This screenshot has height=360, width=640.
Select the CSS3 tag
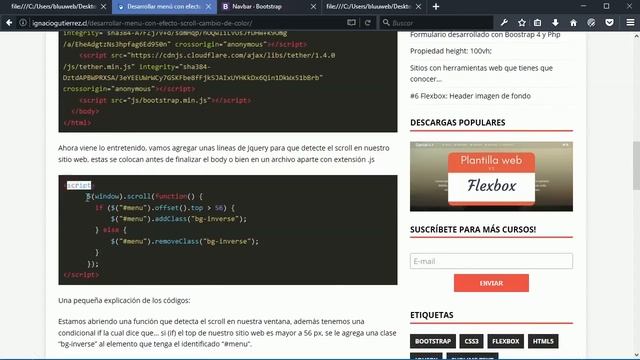pos(471,341)
